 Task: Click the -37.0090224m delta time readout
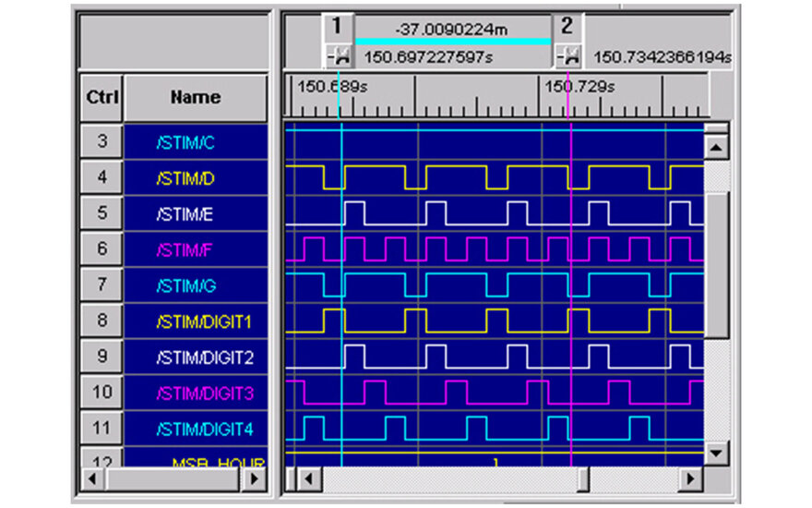pyautogui.click(x=452, y=29)
